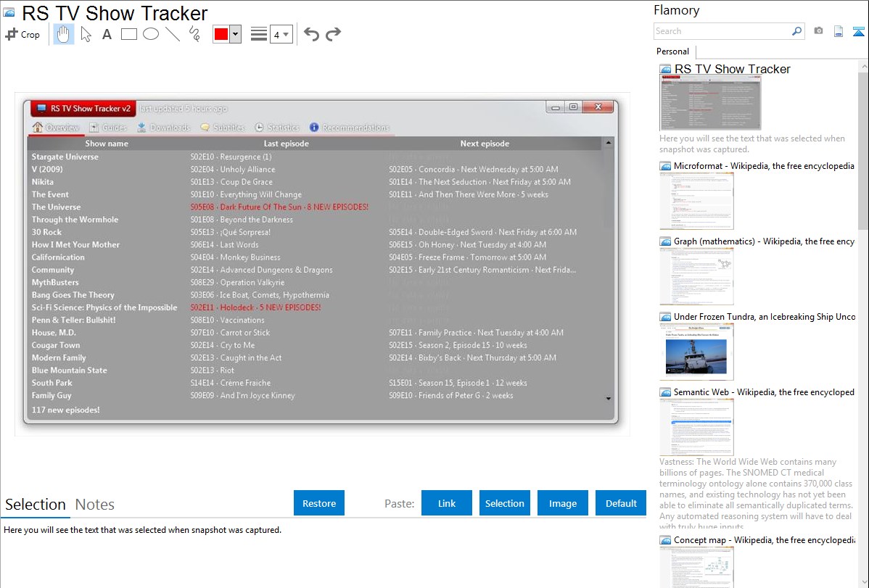Choose the text annotation tool
The width and height of the screenshot is (869, 588).
click(x=107, y=34)
